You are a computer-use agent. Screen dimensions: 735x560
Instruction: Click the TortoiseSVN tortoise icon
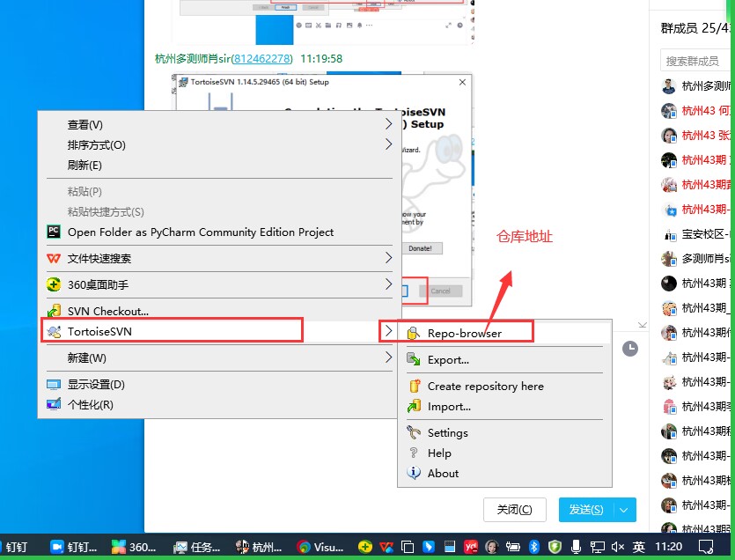[x=54, y=332]
